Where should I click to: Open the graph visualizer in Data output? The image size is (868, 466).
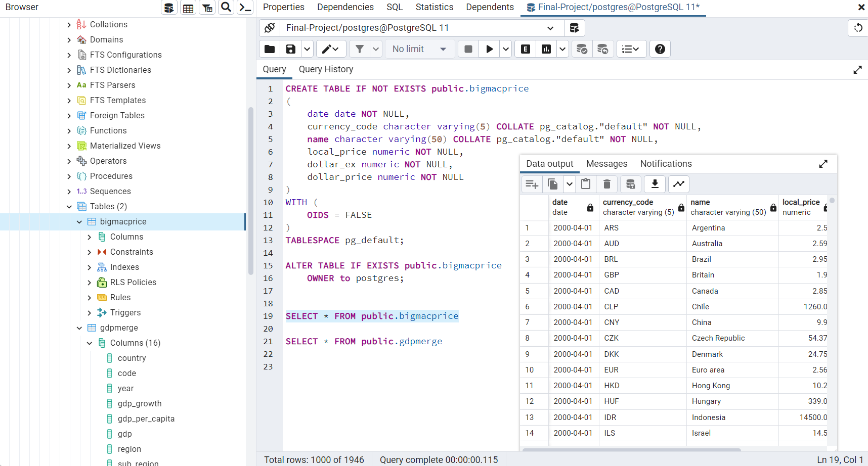coord(678,184)
